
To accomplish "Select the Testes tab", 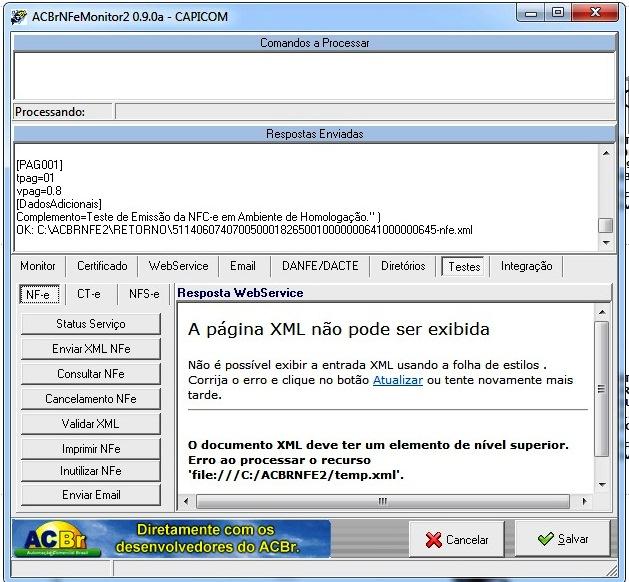I will click(x=464, y=267).
